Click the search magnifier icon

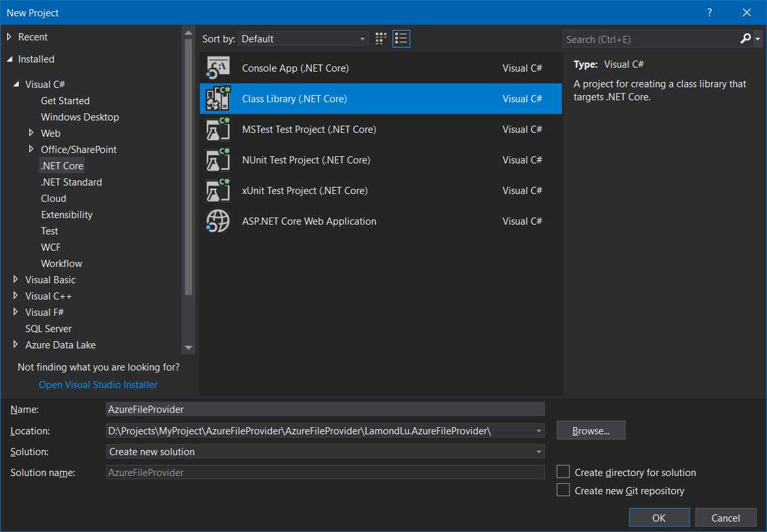[745, 38]
